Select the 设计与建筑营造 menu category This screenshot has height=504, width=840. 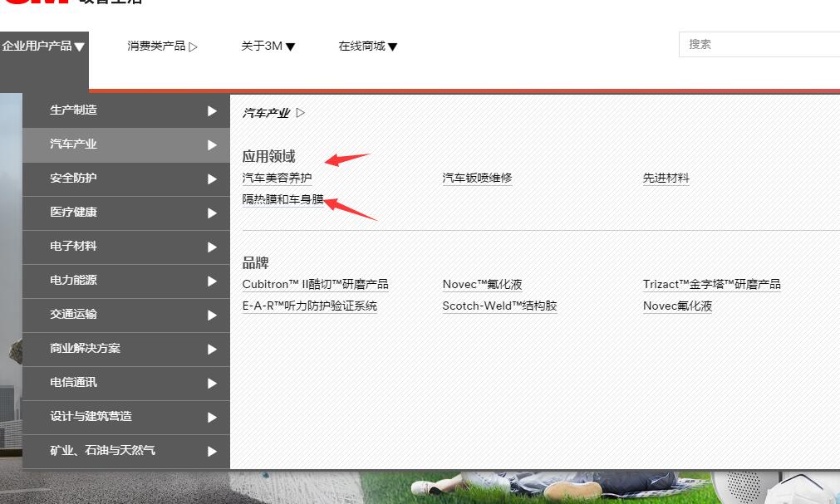pyautogui.click(x=126, y=417)
